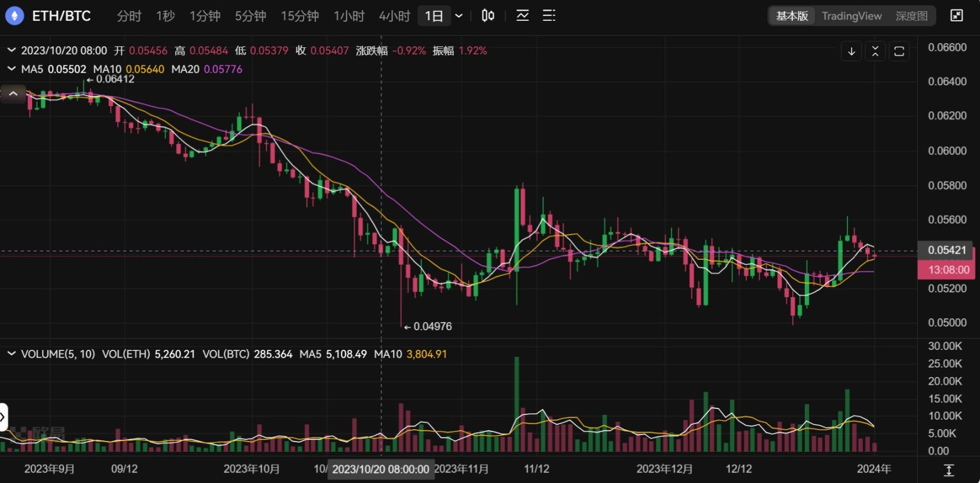Image resolution: width=980 pixels, height=483 pixels.
Task: Click the up chevron button at left of chart
Action: [13, 94]
